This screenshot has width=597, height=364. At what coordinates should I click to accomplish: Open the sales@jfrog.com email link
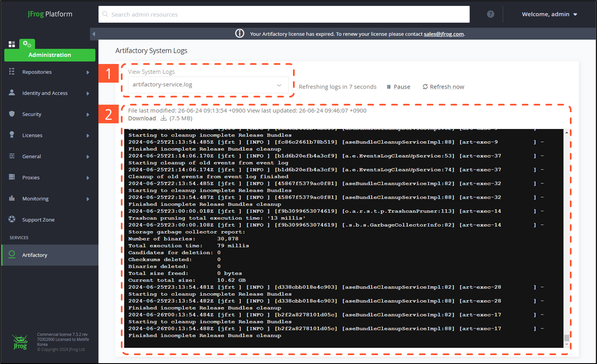pos(444,34)
